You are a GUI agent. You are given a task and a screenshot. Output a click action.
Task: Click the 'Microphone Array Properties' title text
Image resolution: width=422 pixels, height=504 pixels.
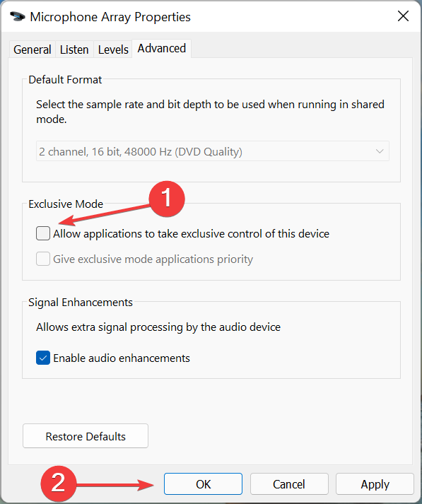[x=110, y=17]
